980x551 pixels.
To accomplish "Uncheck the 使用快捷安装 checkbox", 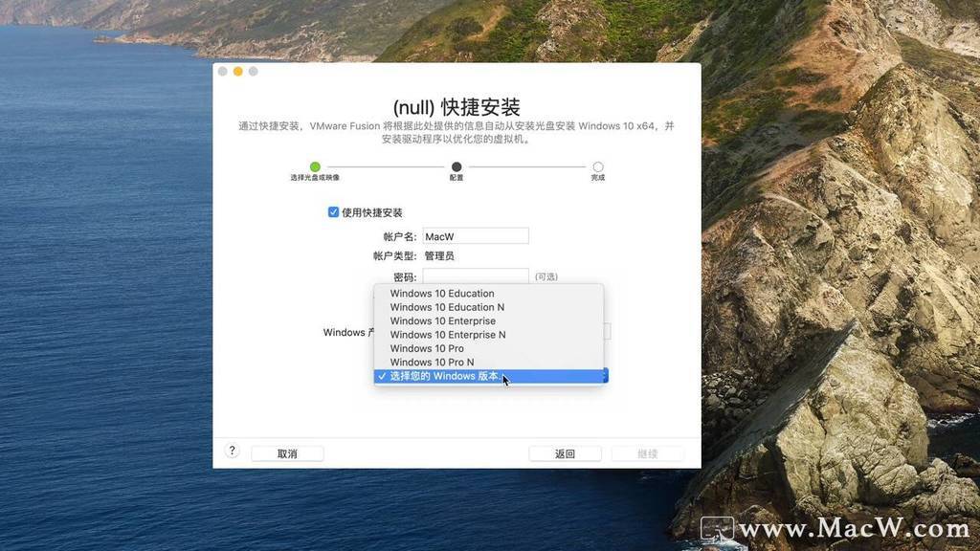I will [333, 212].
